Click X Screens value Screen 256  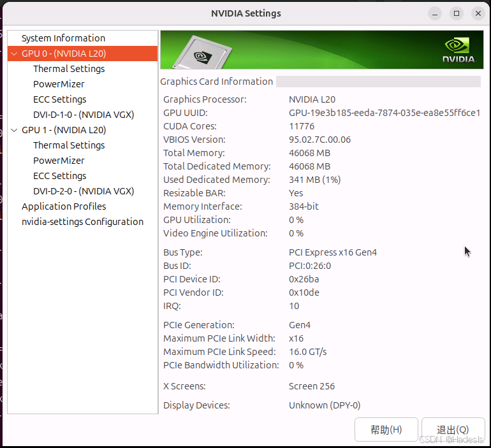[x=312, y=387]
